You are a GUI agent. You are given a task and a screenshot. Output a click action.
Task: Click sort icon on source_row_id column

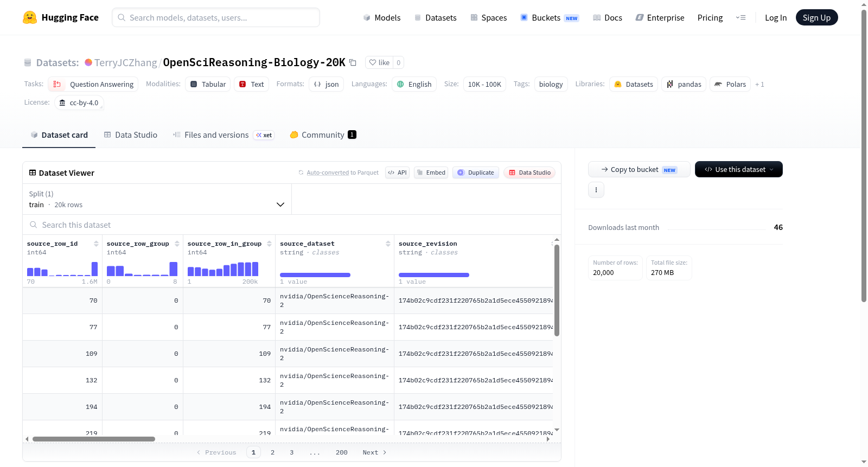(x=96, y=244)
